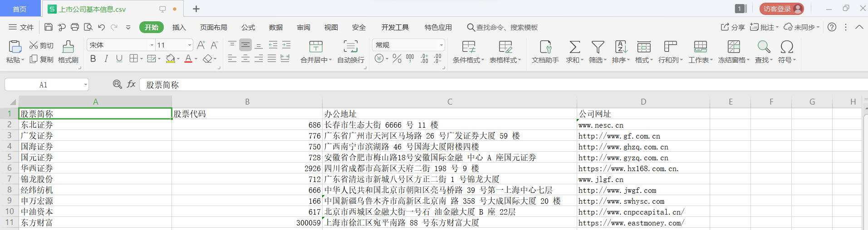Click the Save icon in quick toolbar
868x230 pixels.
pos(49,27)
